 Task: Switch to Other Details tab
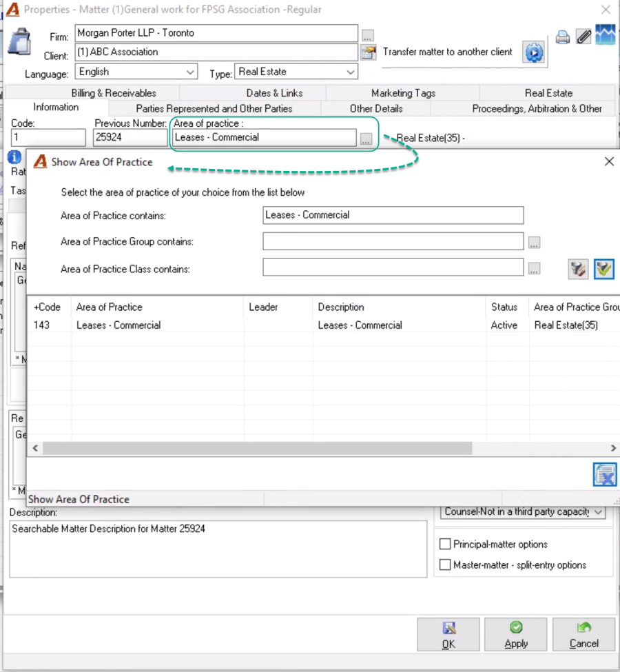pyautogui.click(x=376, y=108)
